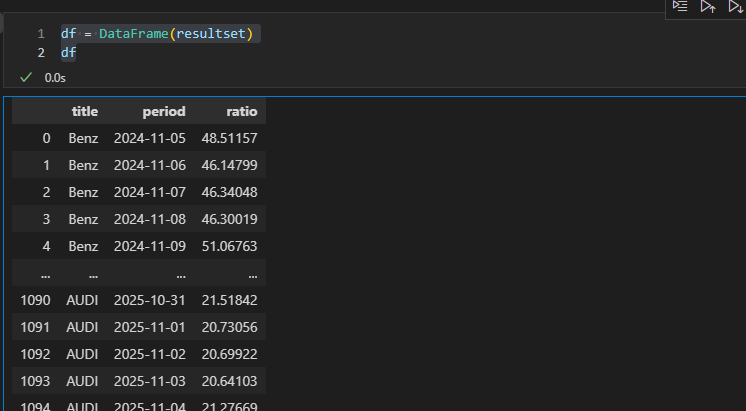
Task: Select index cell 1092
Action: (35, 354)
